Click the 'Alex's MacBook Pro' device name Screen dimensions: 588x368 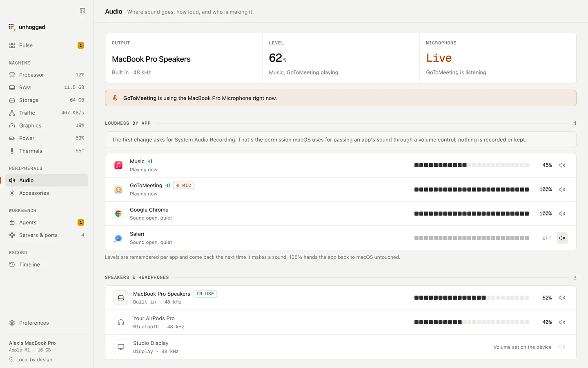coord(32,343)
